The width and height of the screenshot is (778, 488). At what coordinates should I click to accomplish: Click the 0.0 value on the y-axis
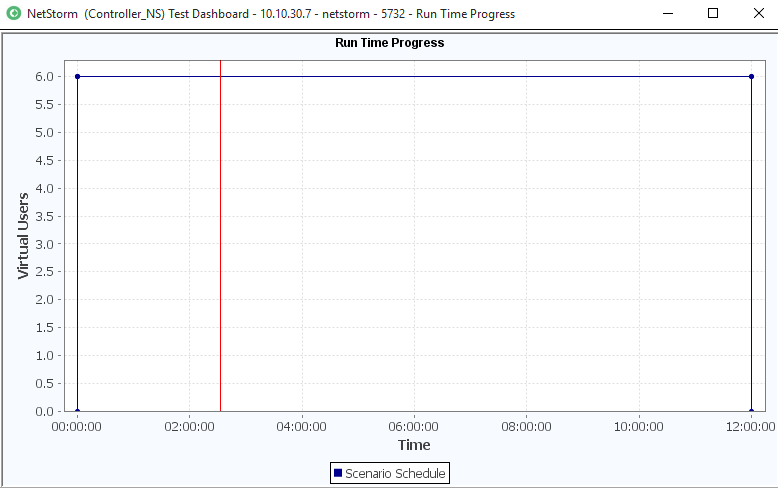[44, 411]
